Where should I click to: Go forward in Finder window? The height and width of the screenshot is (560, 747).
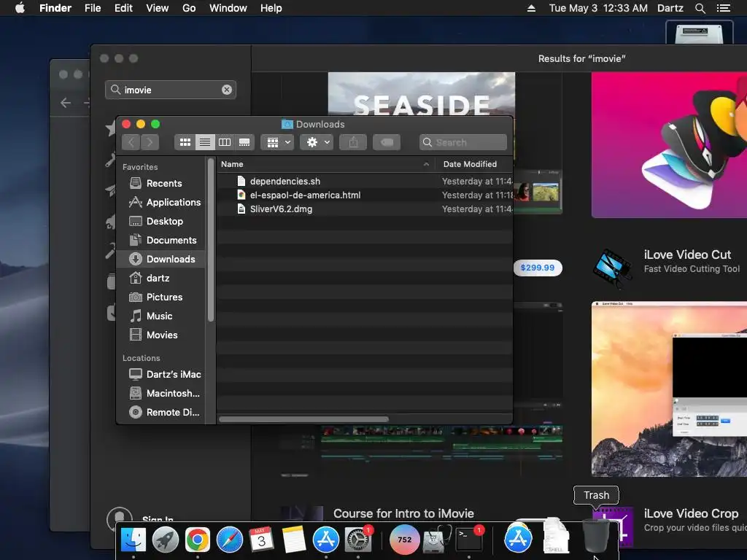pos(150,142)
